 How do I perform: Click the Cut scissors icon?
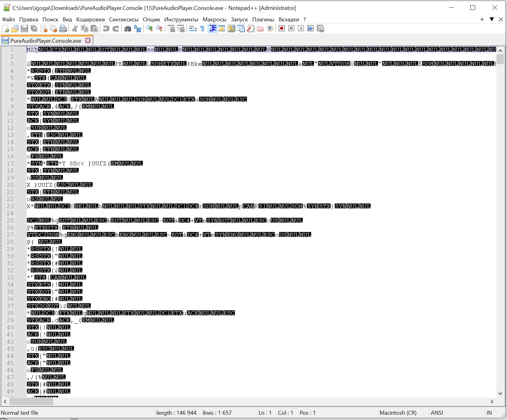click(75, 29)
